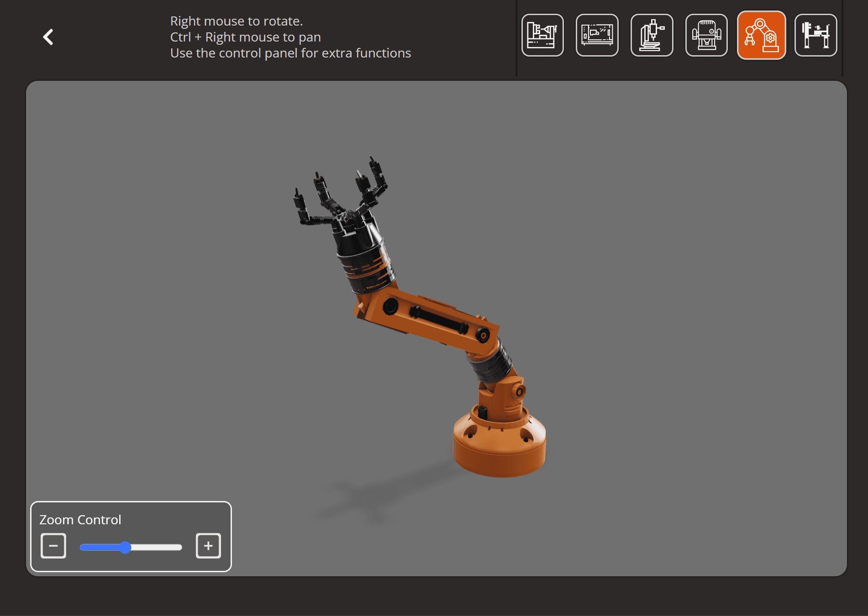Click the back chevron arrow
Viewport: 868px width, 616px height.
pyautogui.click(x=48, y=37)
